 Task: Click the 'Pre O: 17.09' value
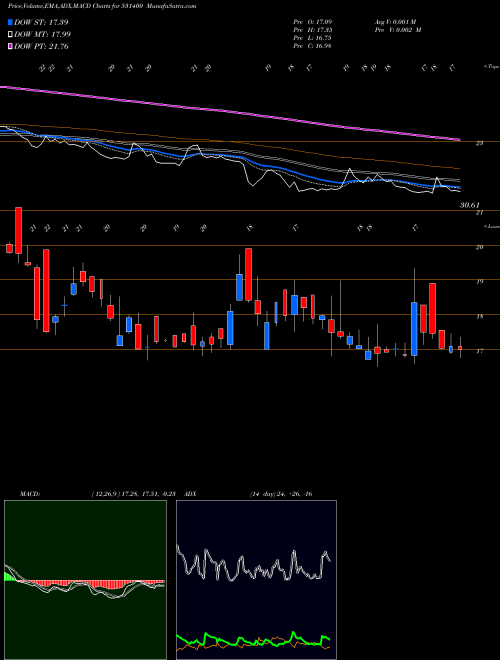tap(313, 21)
